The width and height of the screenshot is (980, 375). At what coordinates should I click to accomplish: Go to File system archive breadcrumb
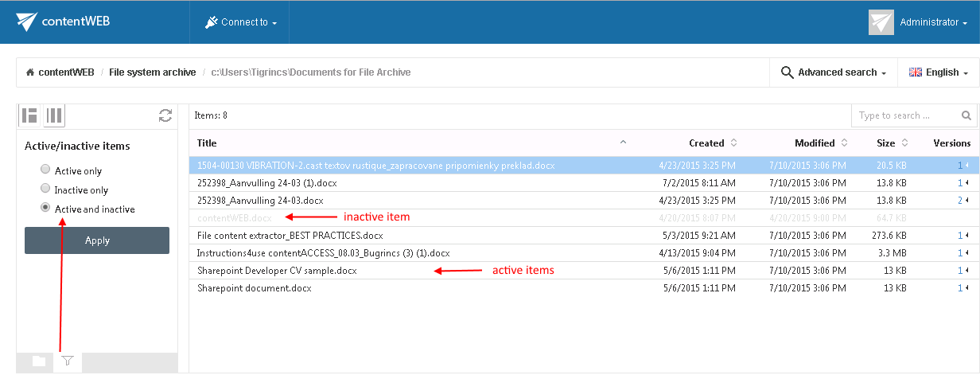pos(152,72)
